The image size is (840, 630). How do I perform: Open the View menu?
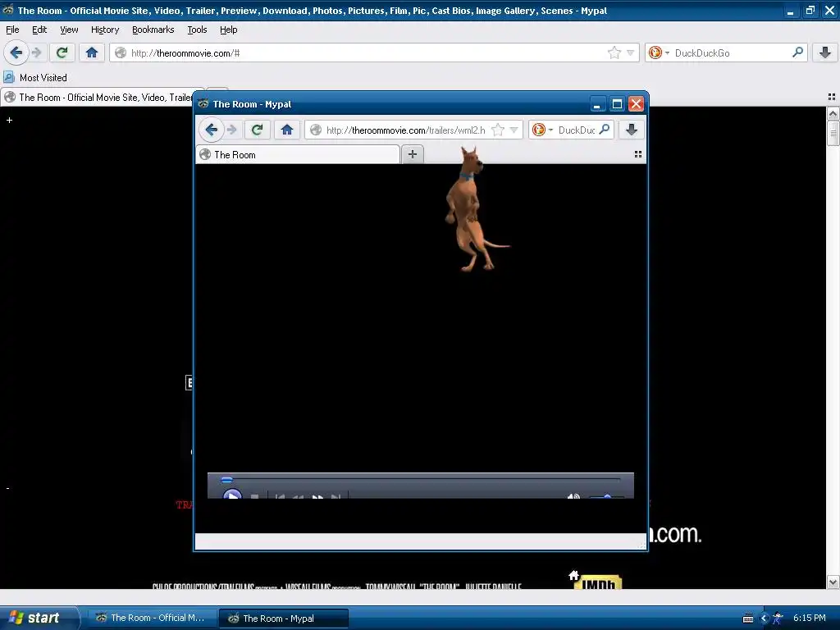(x=69, y=30)
